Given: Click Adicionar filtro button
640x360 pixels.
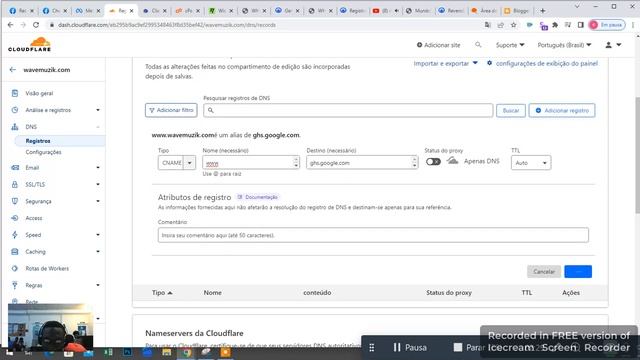Looking at the screenshot, I should tap(171, 110).
